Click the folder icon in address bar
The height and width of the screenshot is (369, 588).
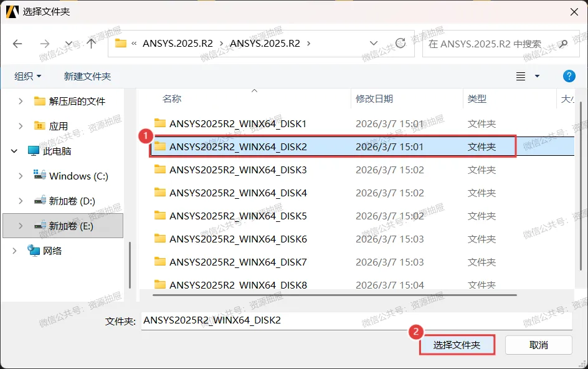coord(120,43)
